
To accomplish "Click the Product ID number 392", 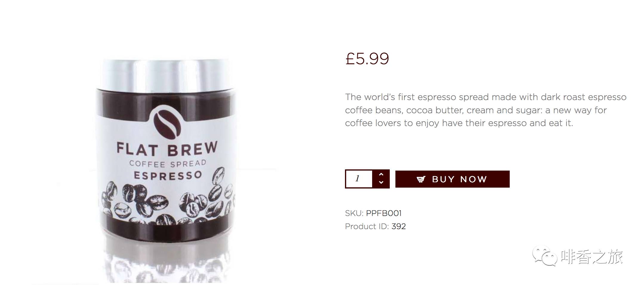I will tap(399, 226).
